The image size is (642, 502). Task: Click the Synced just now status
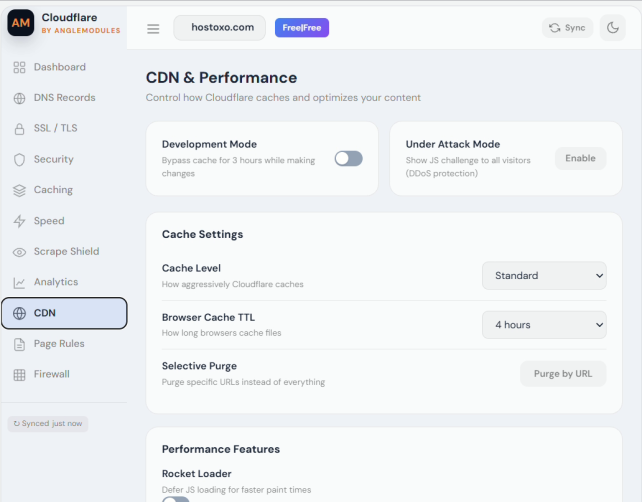[x=48, y=424]
